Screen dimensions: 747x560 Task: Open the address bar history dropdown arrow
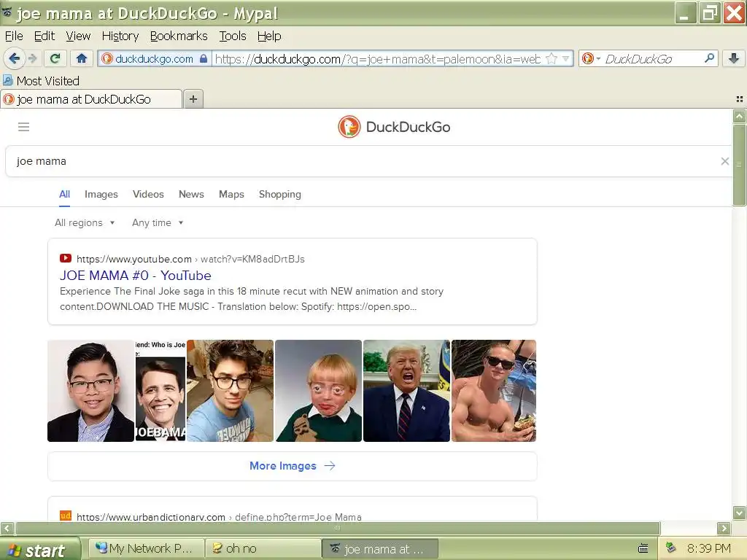pos(566,58)
